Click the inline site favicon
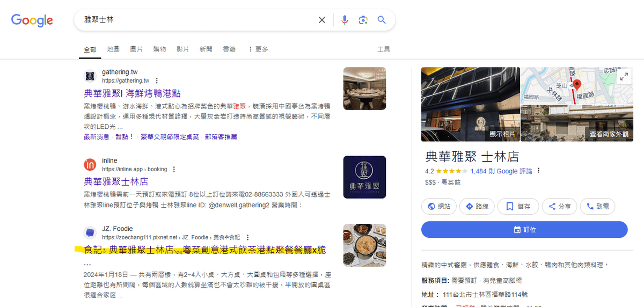 90,165
